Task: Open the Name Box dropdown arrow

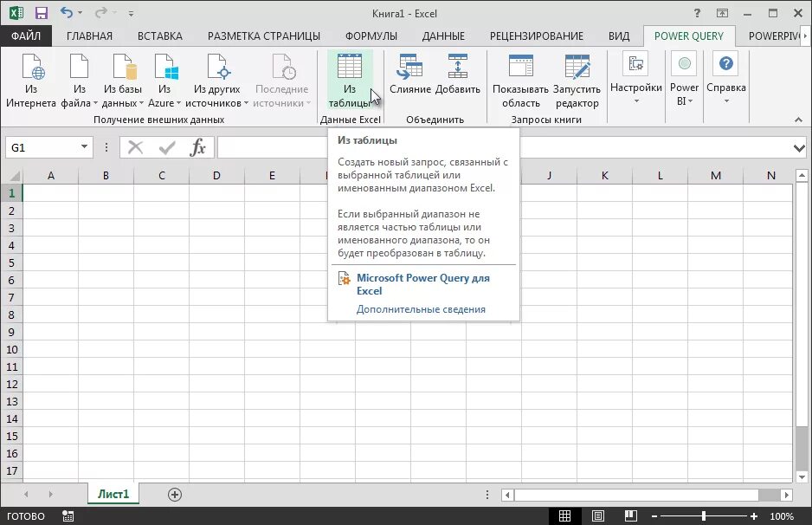Action: point(84,147)
